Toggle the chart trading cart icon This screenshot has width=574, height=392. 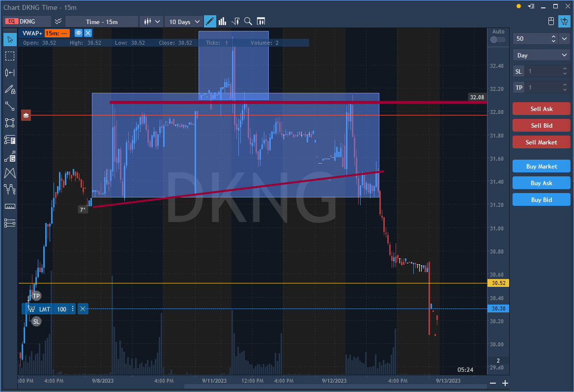pyautogui.click(x=564, y=21)
